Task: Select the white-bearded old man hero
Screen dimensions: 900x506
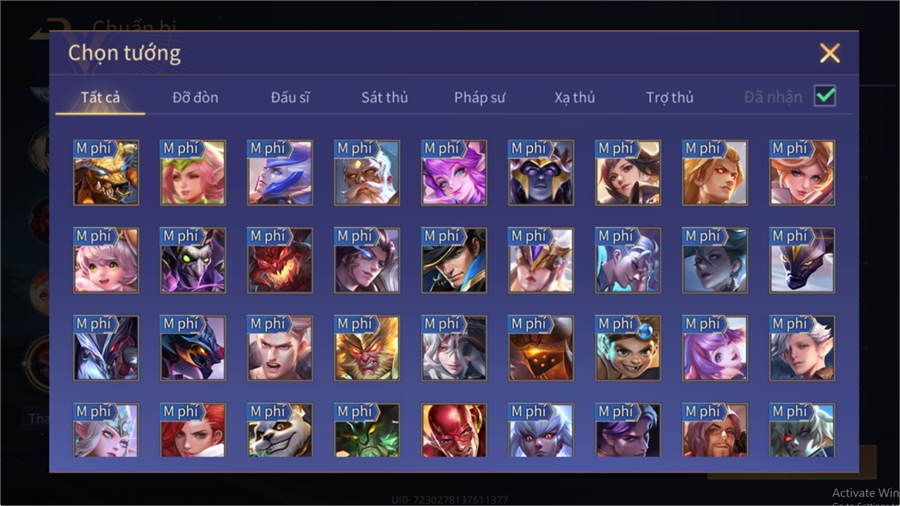Action: (367, 173)
